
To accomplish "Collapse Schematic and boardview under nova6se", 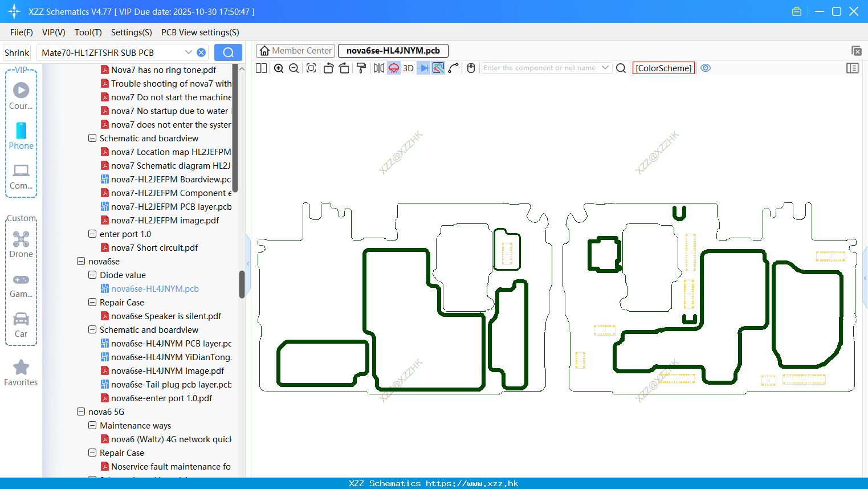I will click(x=92, y=329).
